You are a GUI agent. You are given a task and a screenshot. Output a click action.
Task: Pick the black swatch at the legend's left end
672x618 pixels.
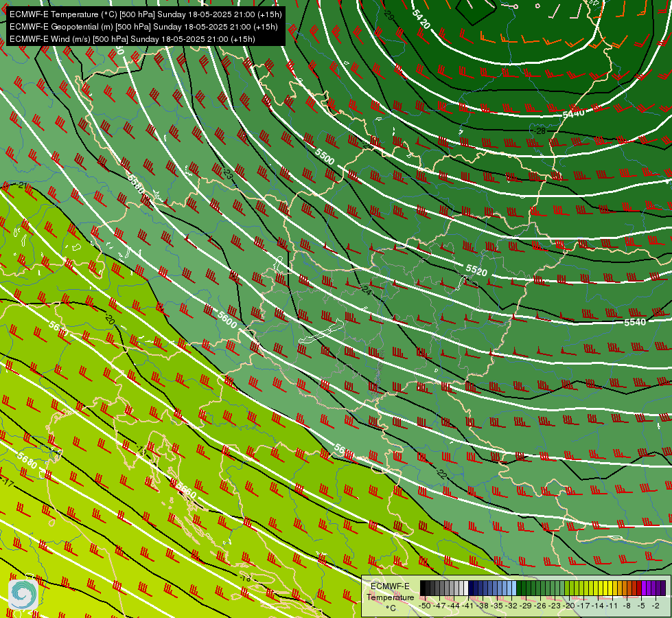(423, 588)
